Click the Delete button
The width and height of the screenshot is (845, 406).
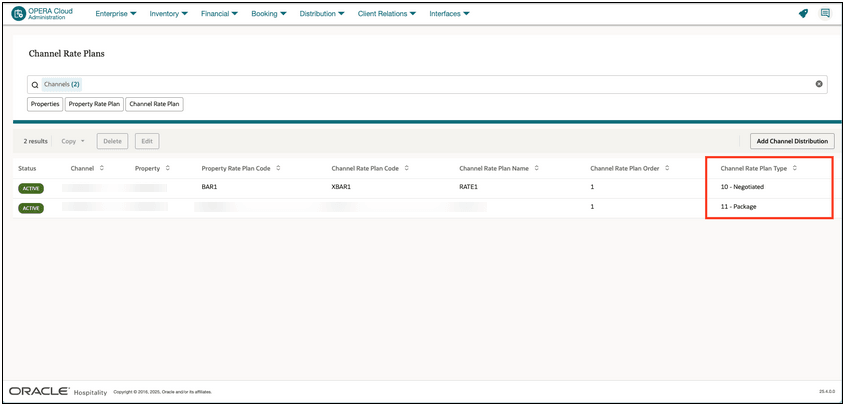(x=112, y=141)
